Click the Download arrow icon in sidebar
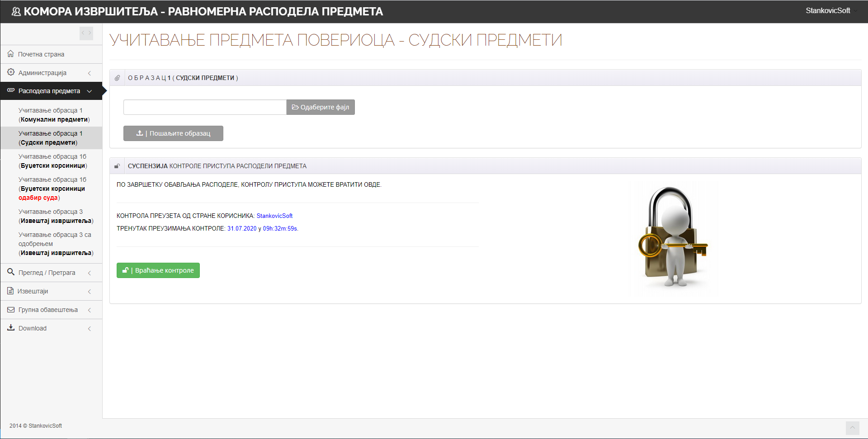Image resolution: width=868 pixels, height=439 pixels. pos(11,328)
